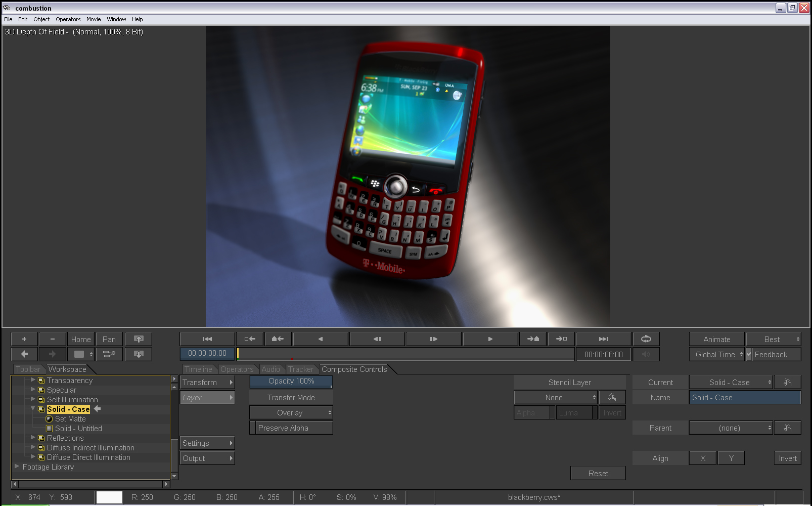Click the Set Matte operator icon

tap(49, 419)
